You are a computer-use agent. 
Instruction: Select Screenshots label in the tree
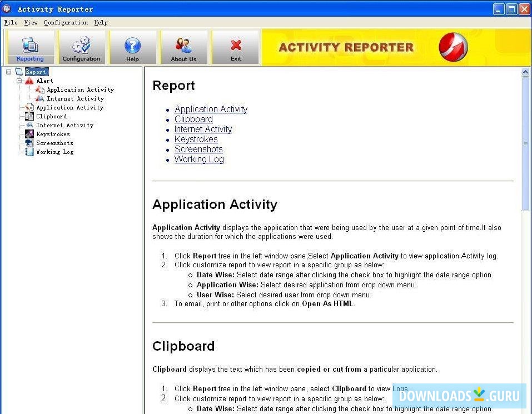54,143
